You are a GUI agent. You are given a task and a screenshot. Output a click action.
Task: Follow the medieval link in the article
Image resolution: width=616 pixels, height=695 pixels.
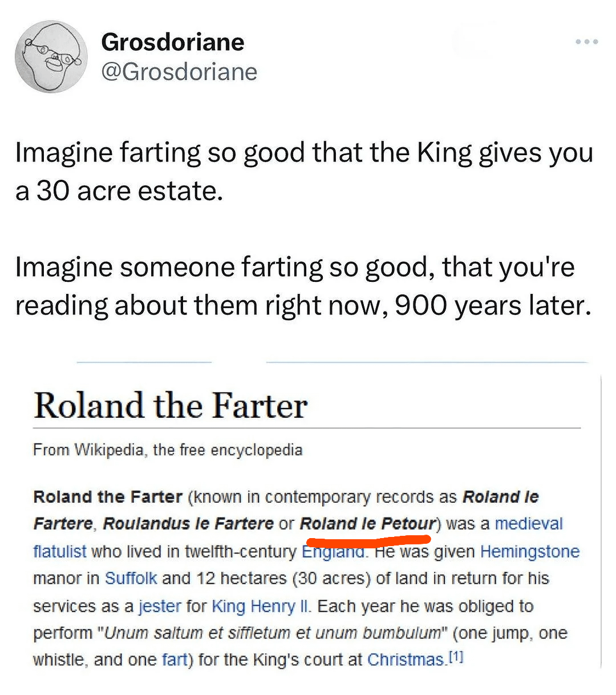click(x=529, y=524)
